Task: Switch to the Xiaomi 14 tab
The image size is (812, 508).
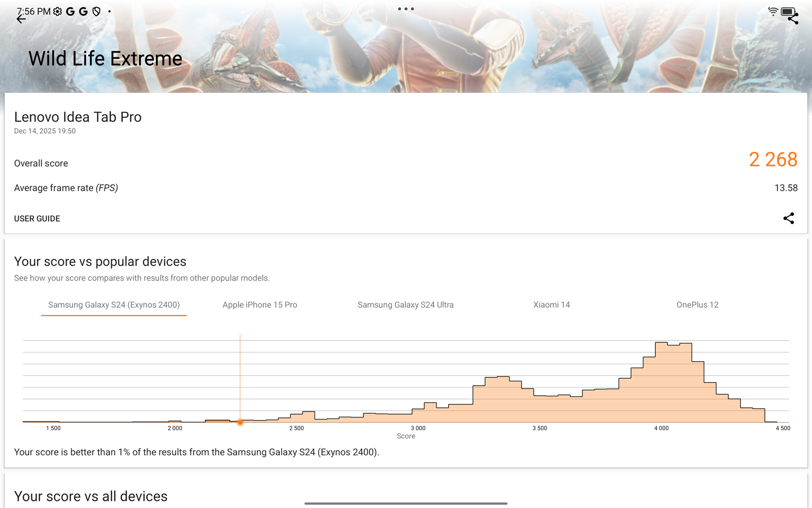Action: [552, 305]
